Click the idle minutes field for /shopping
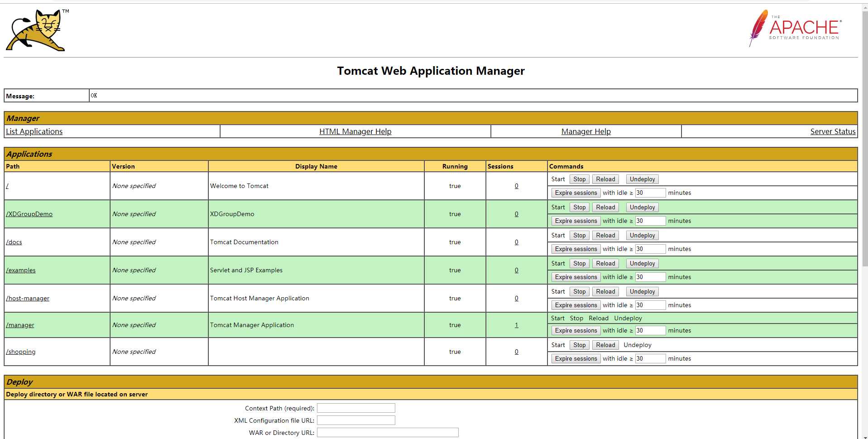868x439 pixels. [650, 359]
